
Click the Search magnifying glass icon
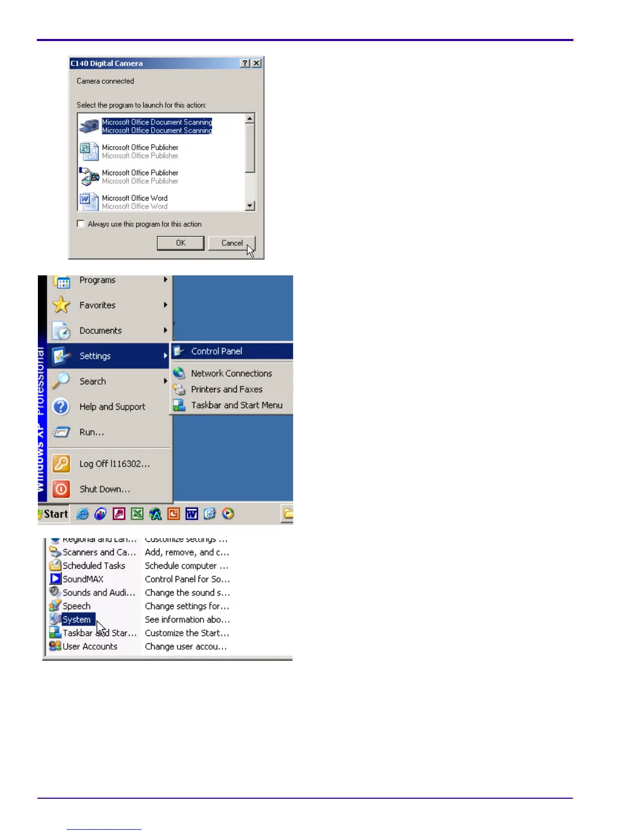coord(62,381)
